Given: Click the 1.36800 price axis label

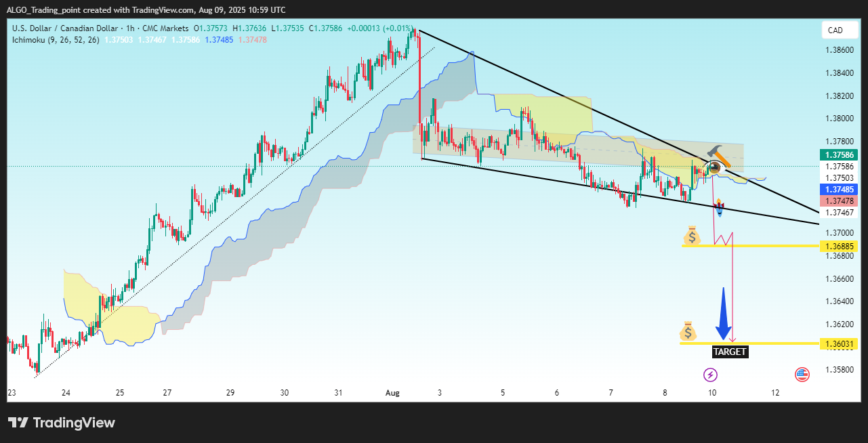Looking at the screenshot, I should [839, 256].
